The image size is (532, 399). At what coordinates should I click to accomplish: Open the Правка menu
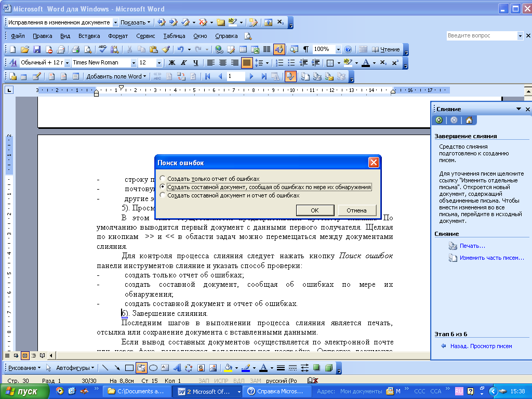43,36
